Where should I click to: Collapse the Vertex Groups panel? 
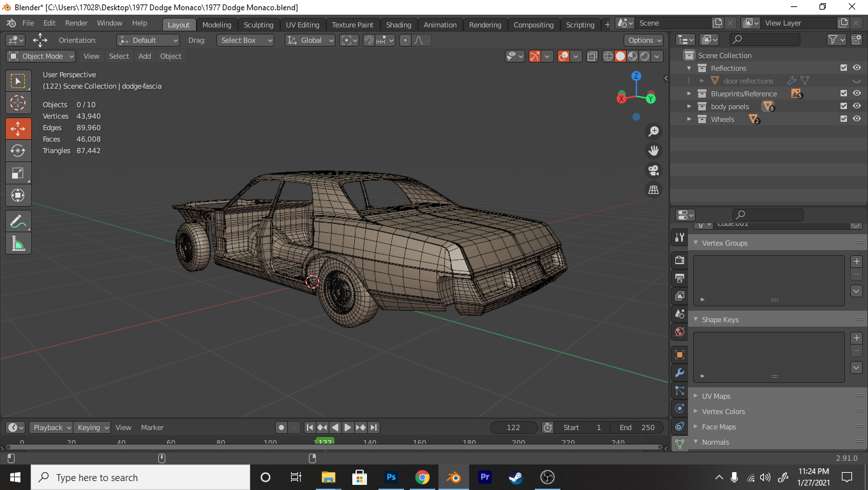[x=696, y=242]
